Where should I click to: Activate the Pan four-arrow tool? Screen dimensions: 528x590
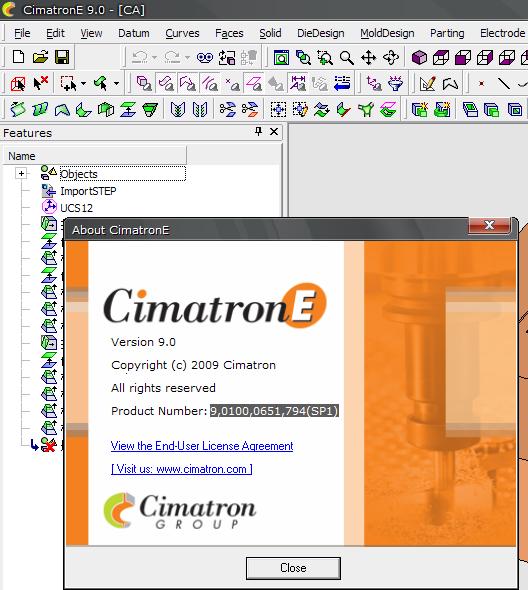pos(368,58)
